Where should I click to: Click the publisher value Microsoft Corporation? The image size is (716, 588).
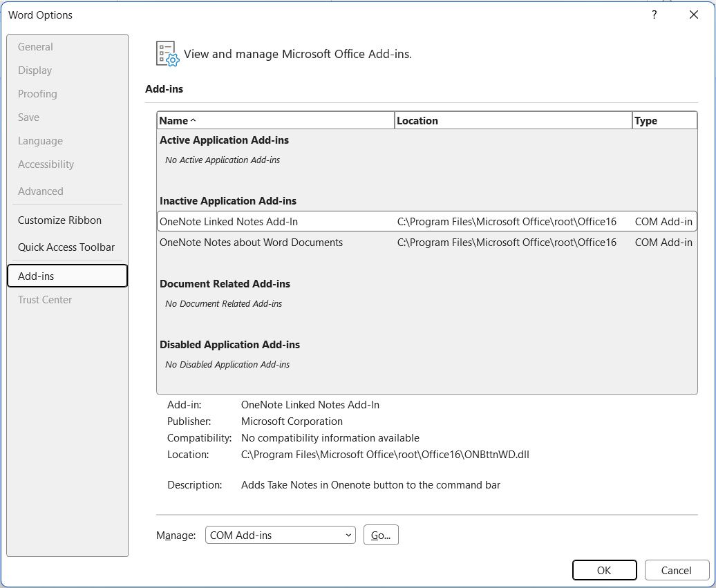(x=292, y=421)
